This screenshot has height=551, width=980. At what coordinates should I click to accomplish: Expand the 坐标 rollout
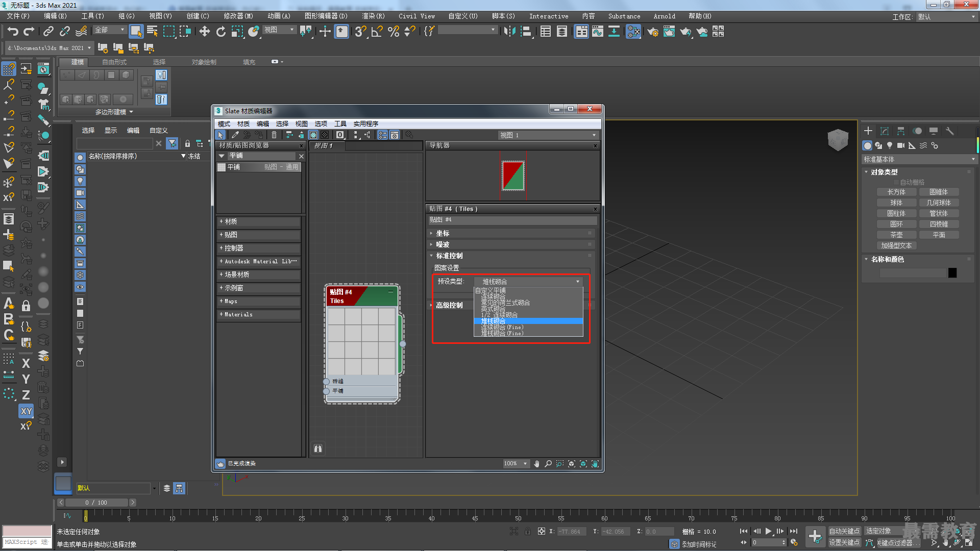coord(512,233)
